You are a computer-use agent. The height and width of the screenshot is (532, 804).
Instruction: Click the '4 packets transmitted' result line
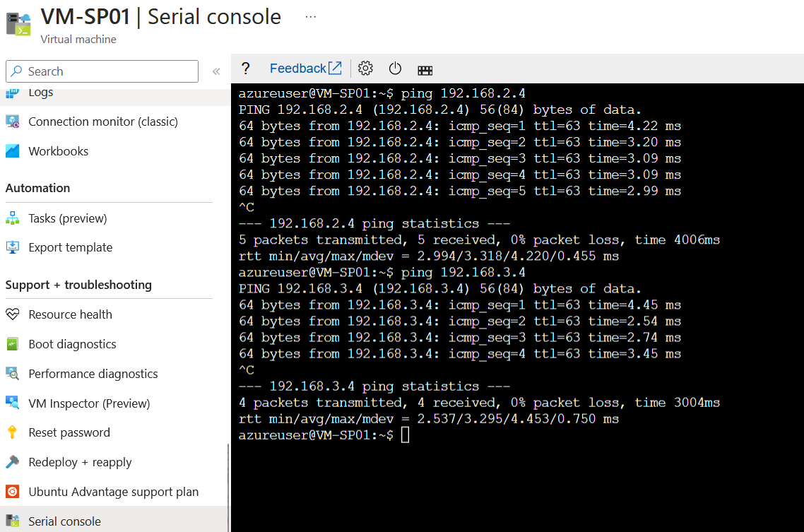point(480,403)
